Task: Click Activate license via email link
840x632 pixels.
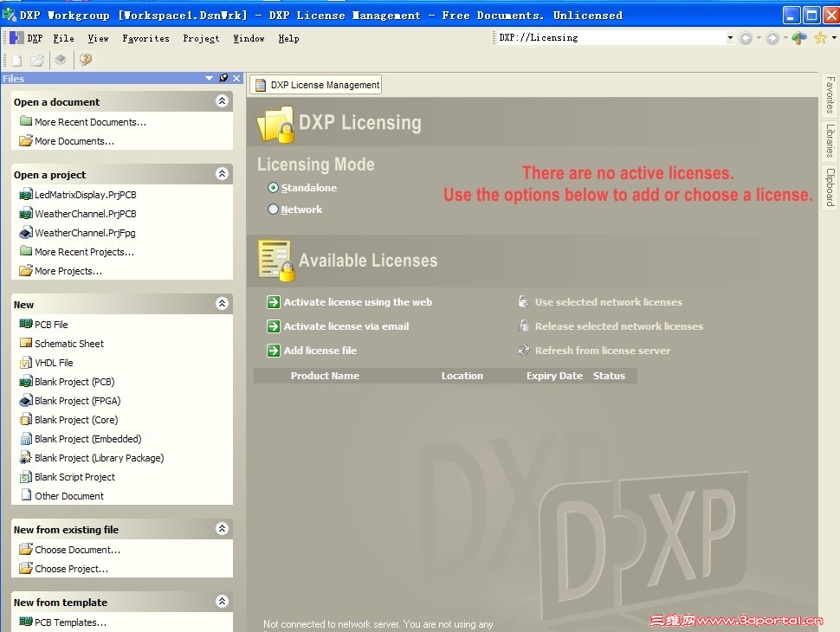Action: [346, 326]
